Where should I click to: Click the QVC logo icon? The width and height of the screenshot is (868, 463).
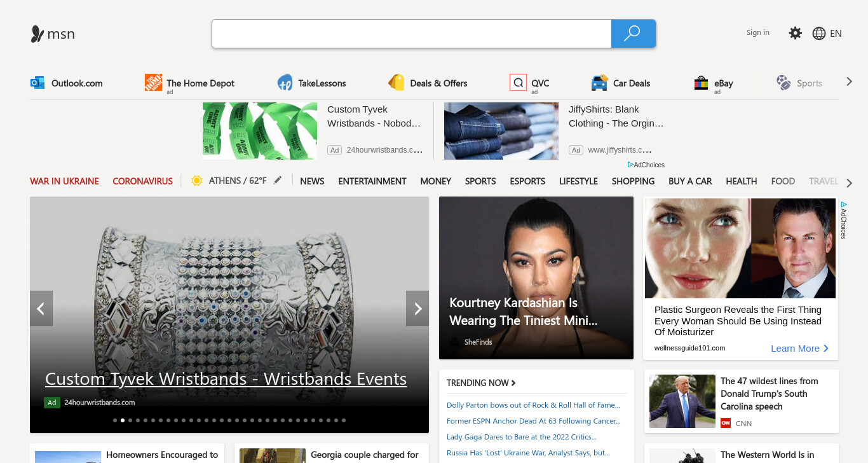pos(518,83)
